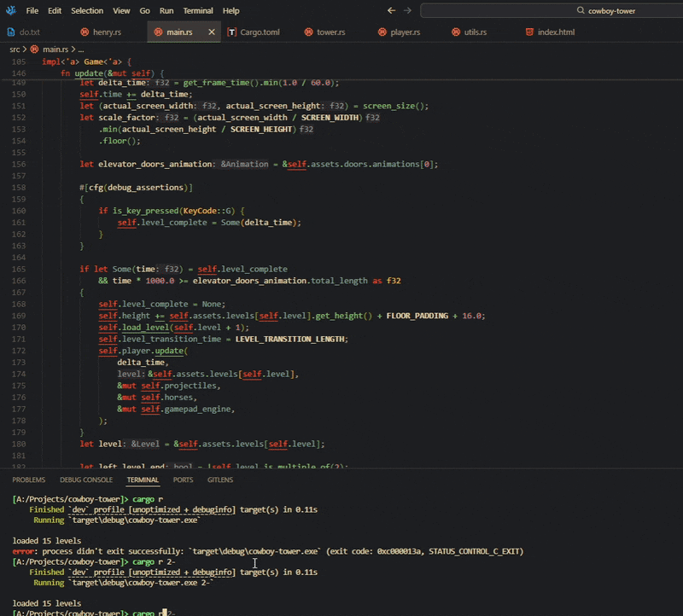Open the File menu

[x=32, y=10]
